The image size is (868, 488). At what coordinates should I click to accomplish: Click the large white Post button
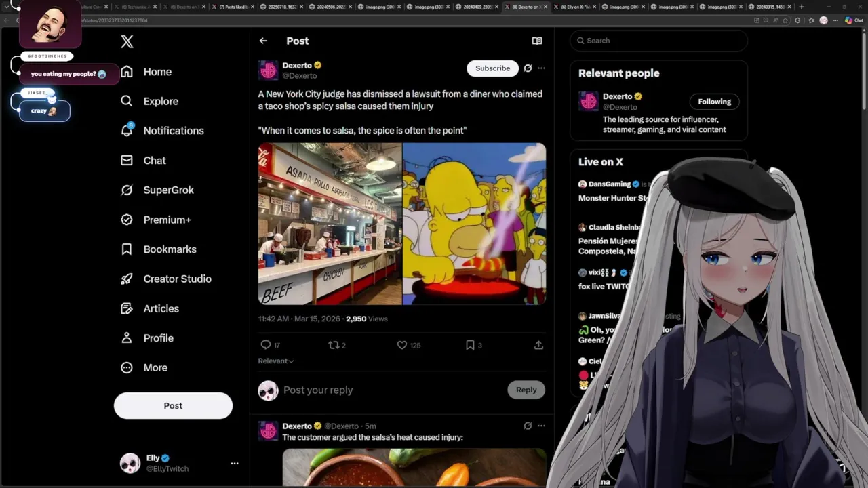[x=173, y=405]
